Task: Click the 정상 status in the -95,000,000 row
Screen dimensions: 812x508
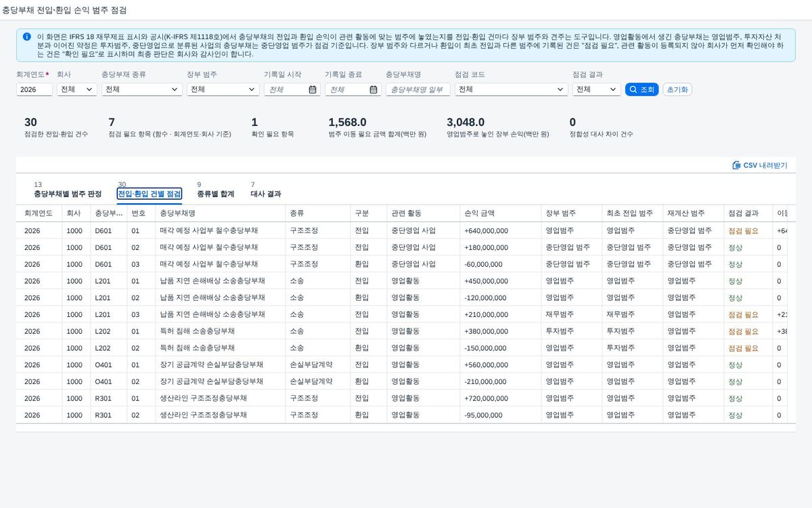Action: (735, 415)
